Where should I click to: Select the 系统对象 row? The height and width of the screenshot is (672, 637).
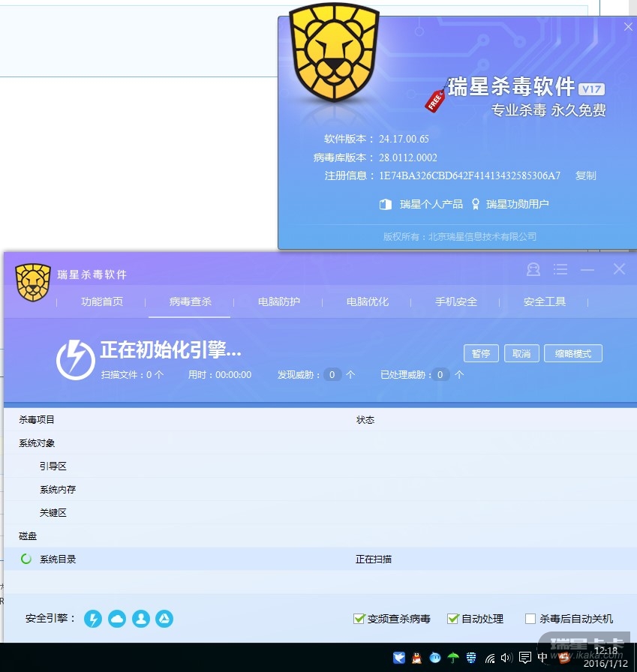point(320,442)
